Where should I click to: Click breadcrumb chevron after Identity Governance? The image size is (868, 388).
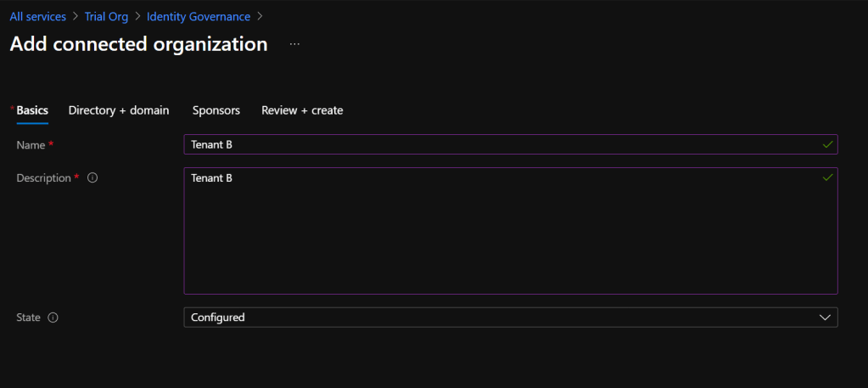pyautogui.click(x=260, y=17)
